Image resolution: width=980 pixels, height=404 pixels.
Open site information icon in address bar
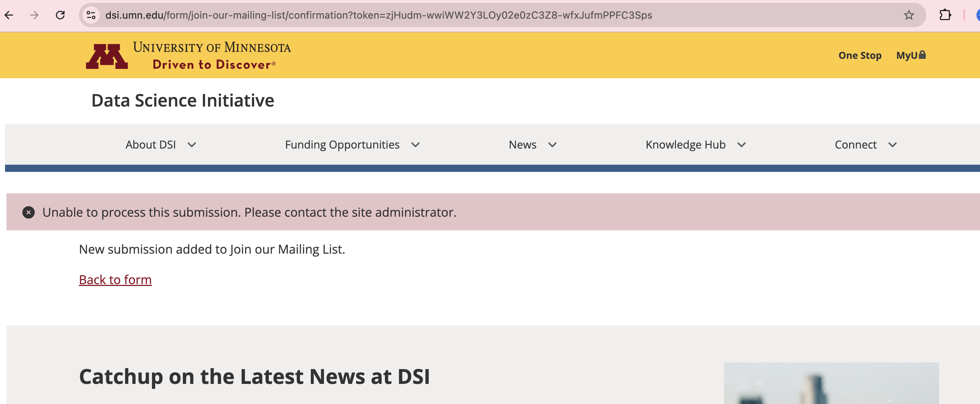pyautogui.click(x=91, y=15)
